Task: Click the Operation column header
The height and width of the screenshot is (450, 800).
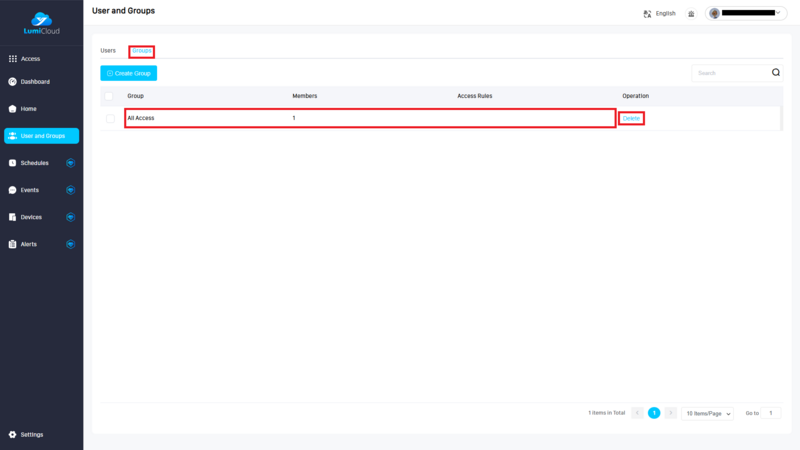Action: 635,96
